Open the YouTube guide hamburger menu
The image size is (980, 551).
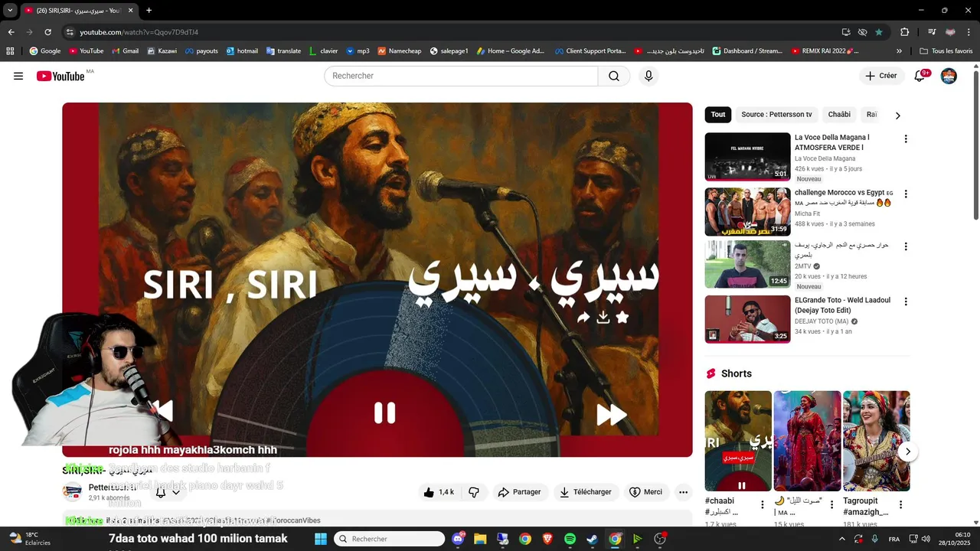(x=18, y=76)
